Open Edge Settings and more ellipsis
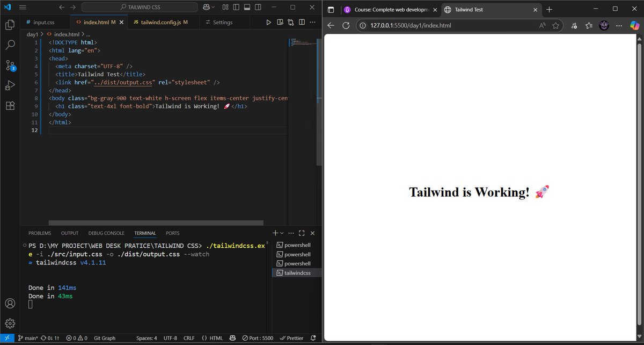Viewport: 644px width, 345px height. pos(620,25)
